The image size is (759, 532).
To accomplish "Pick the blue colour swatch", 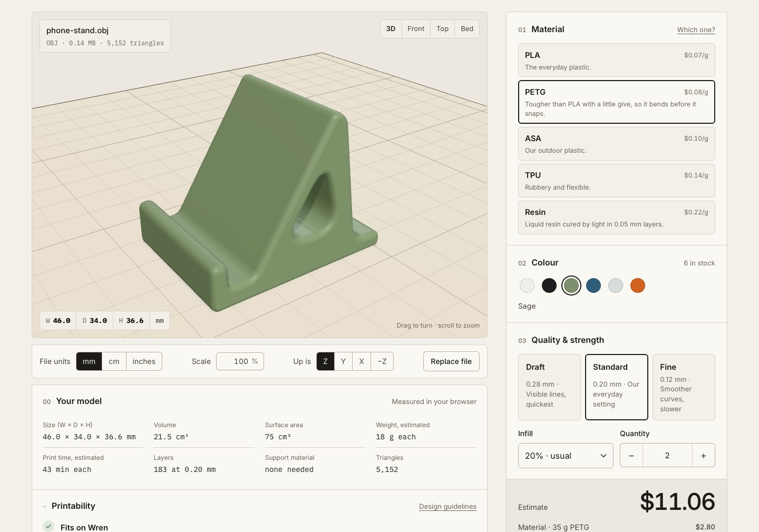I will click(x=593, y=285).
